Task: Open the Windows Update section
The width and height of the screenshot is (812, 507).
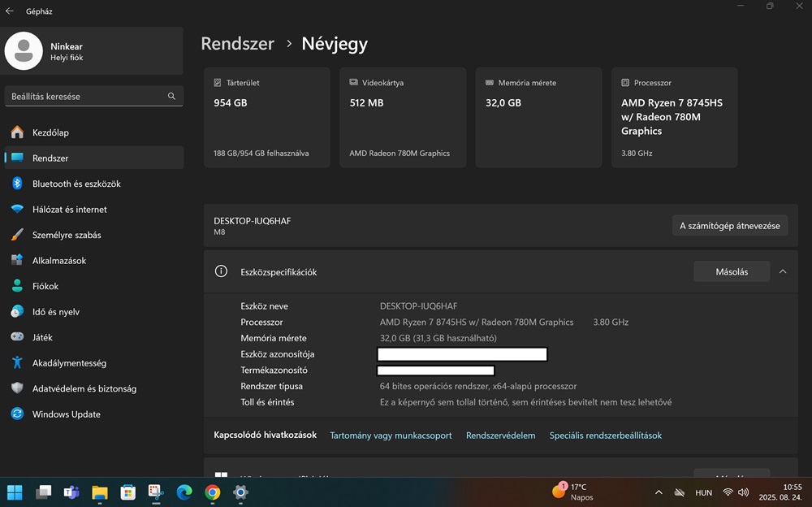Action: tap(66, 414)
